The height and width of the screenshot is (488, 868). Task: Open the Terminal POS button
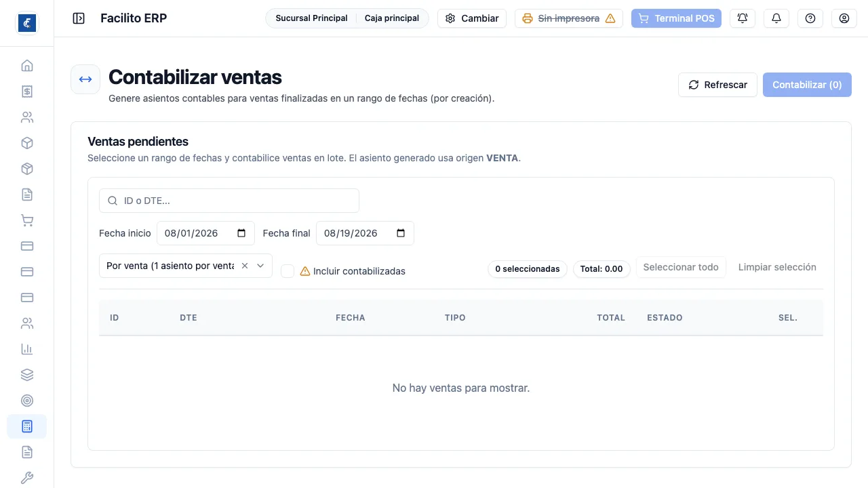(x=676, y=18)
